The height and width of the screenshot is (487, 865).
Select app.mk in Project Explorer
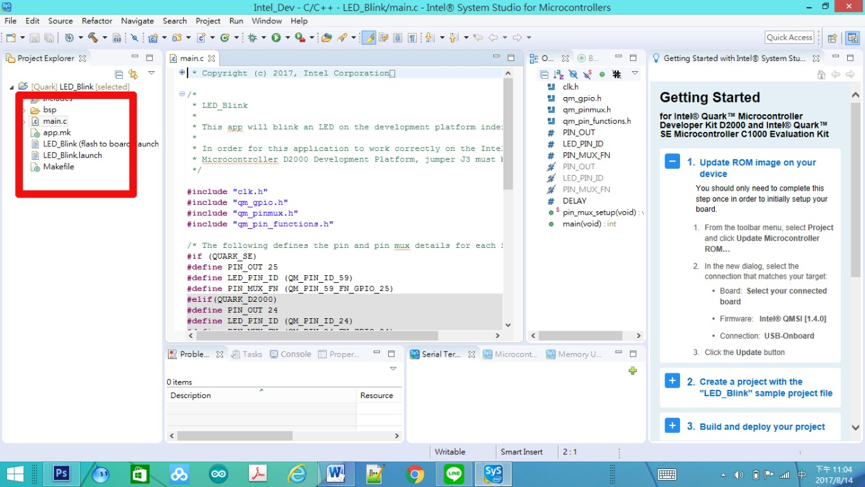coord(57,132)
